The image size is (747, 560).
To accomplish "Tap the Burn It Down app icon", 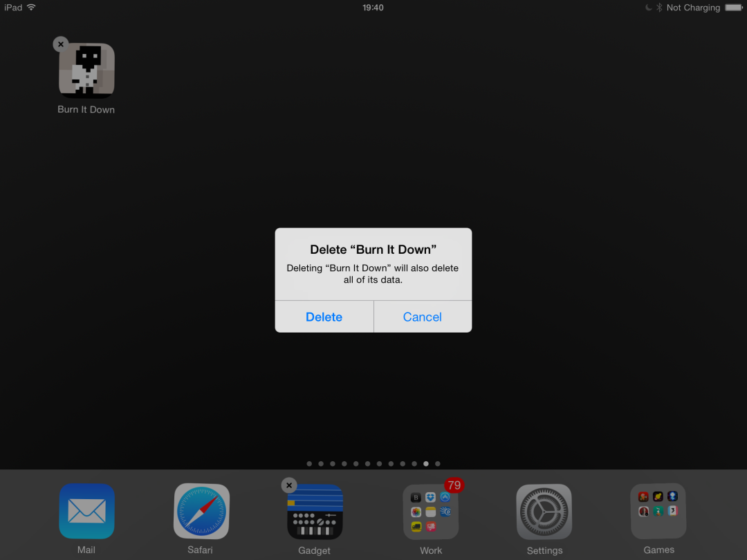I will [86, 71].
